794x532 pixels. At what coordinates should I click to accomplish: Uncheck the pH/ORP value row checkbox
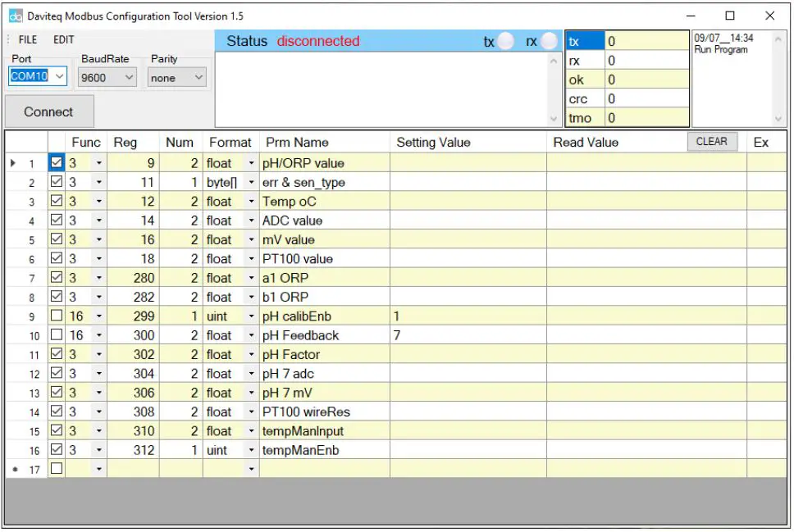pos(57,163)
